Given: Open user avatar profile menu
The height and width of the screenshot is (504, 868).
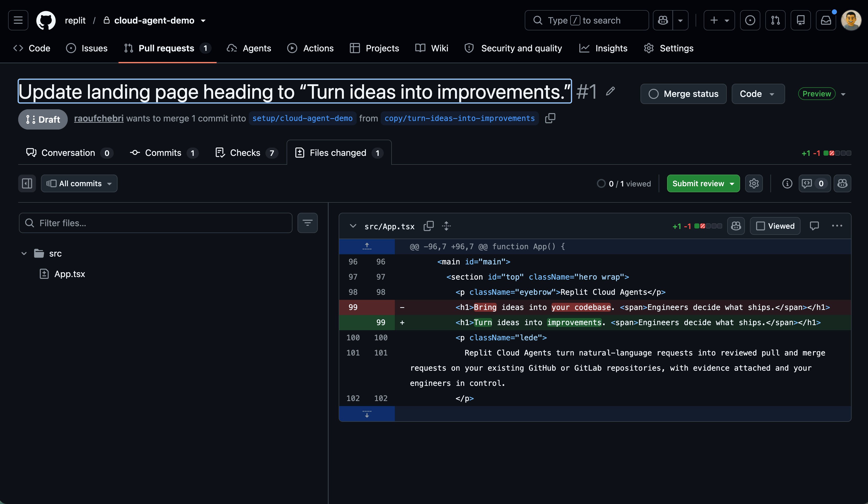Looking at the screenshot, I should coord(851,20).
